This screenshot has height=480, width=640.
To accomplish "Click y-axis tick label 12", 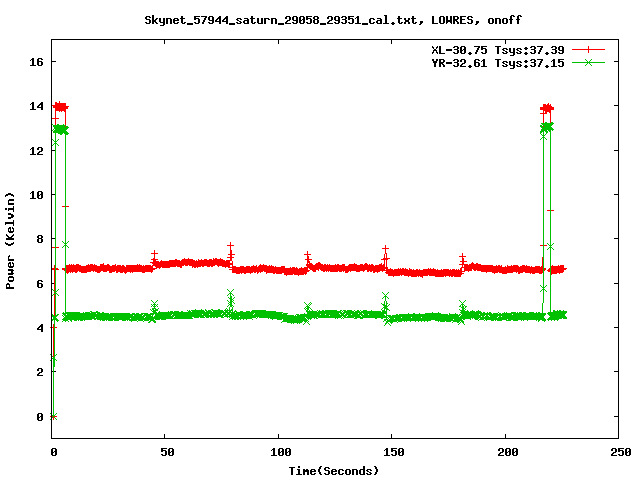I will [x=36, y=151].
